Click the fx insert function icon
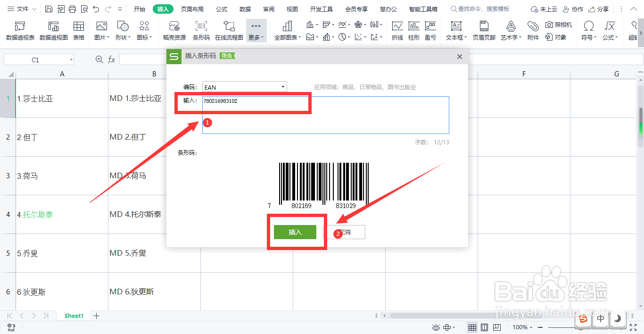644x334 pixels. 112,59
